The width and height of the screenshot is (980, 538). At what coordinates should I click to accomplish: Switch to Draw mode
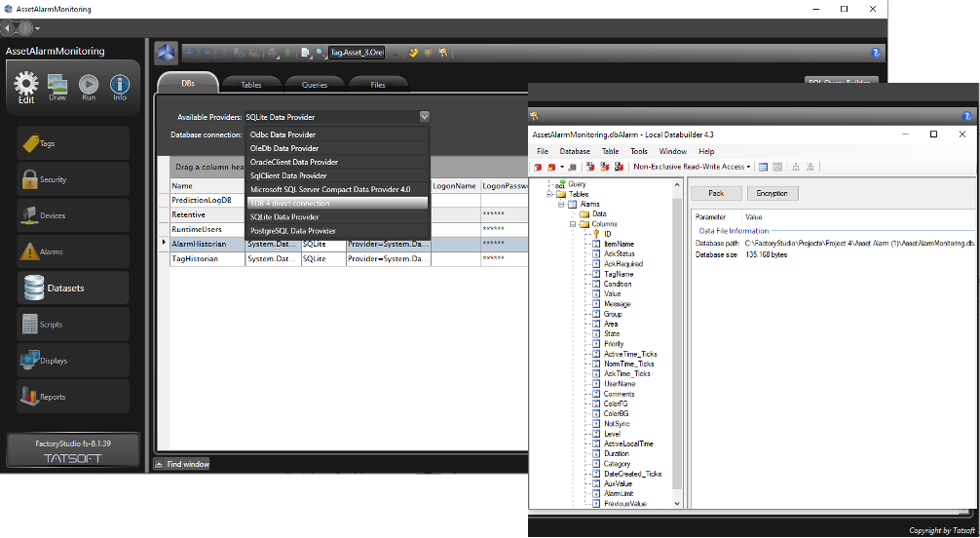57,88
